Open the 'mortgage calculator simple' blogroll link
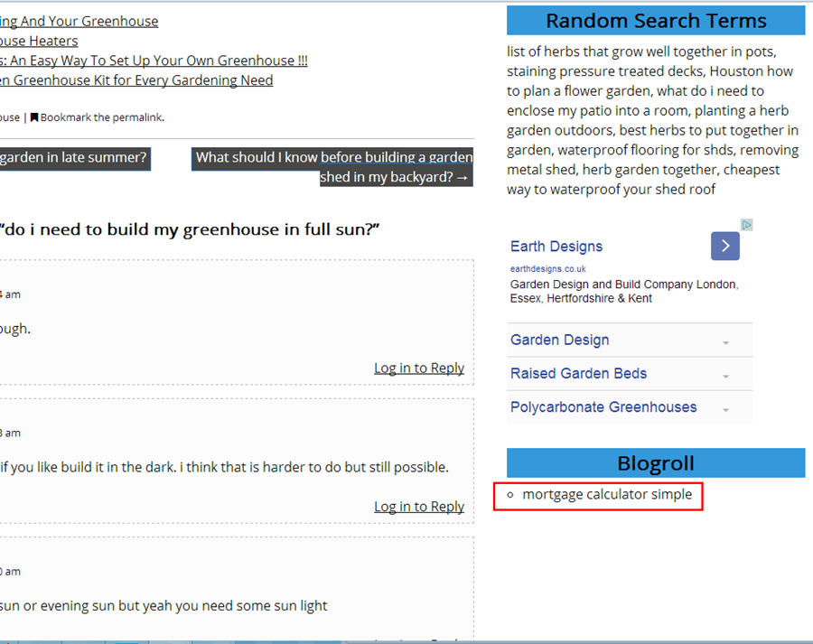The image size is (813, 644). point(607,495)
